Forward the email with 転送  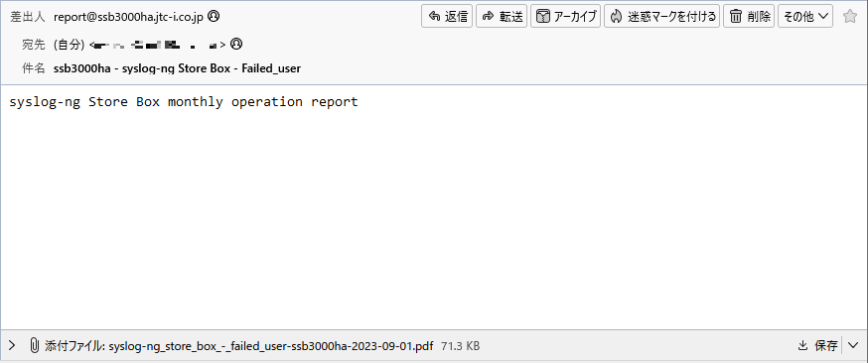[x=501, y=17]
